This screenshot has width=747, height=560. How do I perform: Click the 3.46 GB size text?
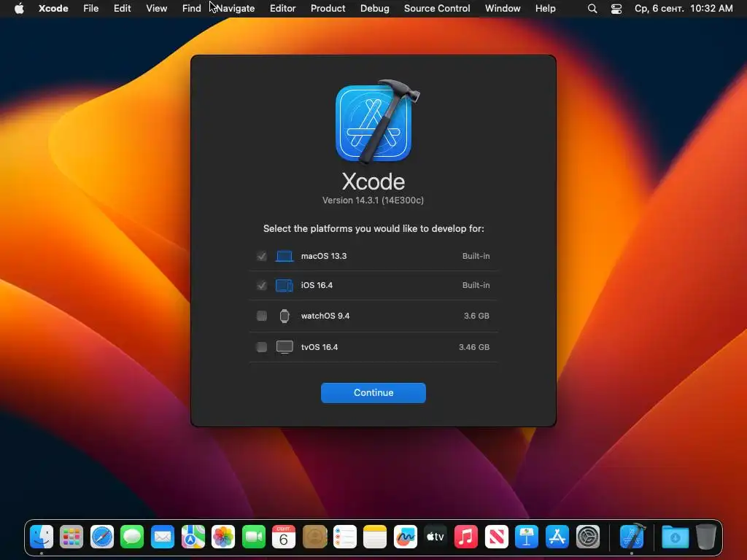[474, 347]
